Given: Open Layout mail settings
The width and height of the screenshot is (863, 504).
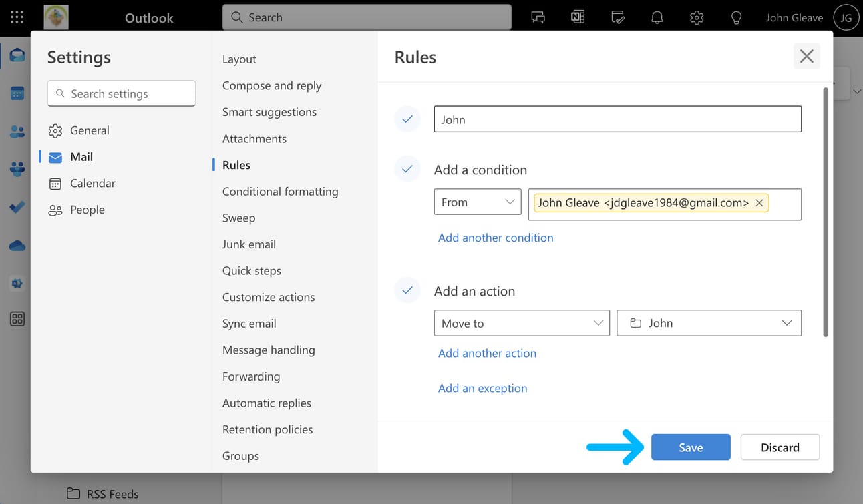Looking at the screenshot, I should pos(239,59).
